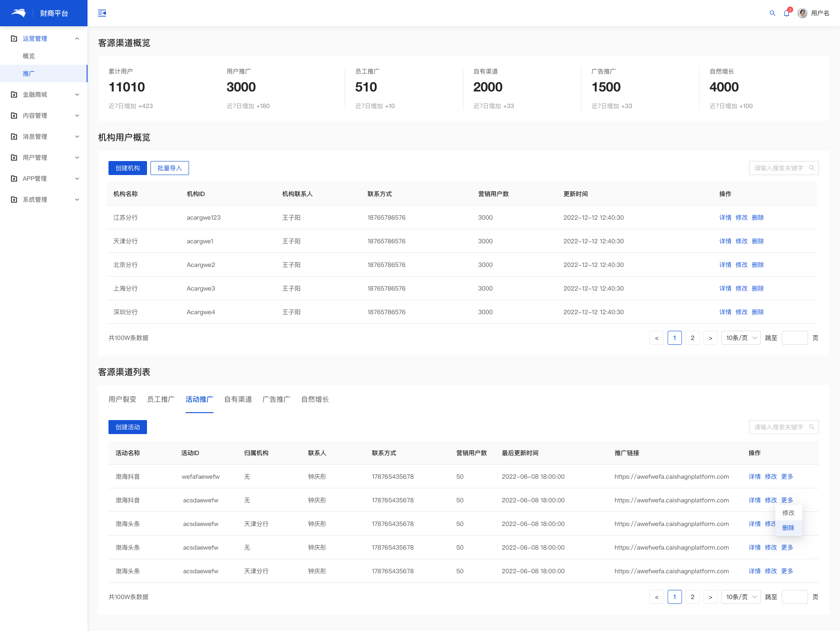Expand the 用户管理 menu chevron
The width and height of the screenshot is (840, 631).
coord(77,158)
